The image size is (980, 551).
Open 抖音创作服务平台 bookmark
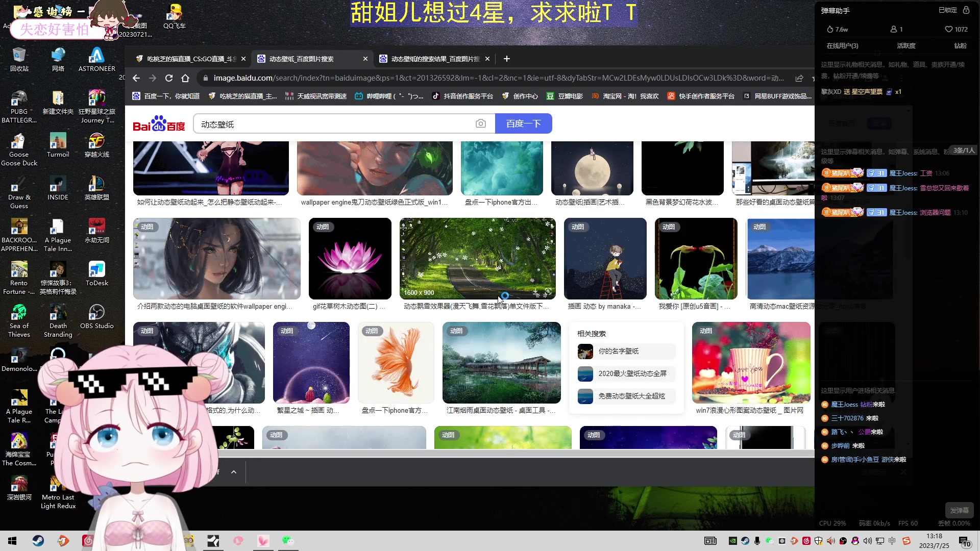[x=462, y=96]
